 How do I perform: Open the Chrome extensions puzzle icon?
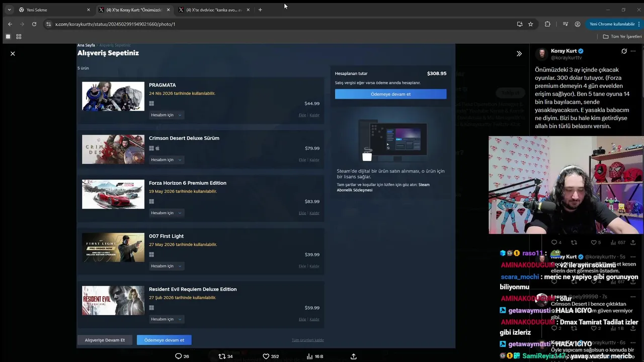pyautogui.click(x=547, y=24)
